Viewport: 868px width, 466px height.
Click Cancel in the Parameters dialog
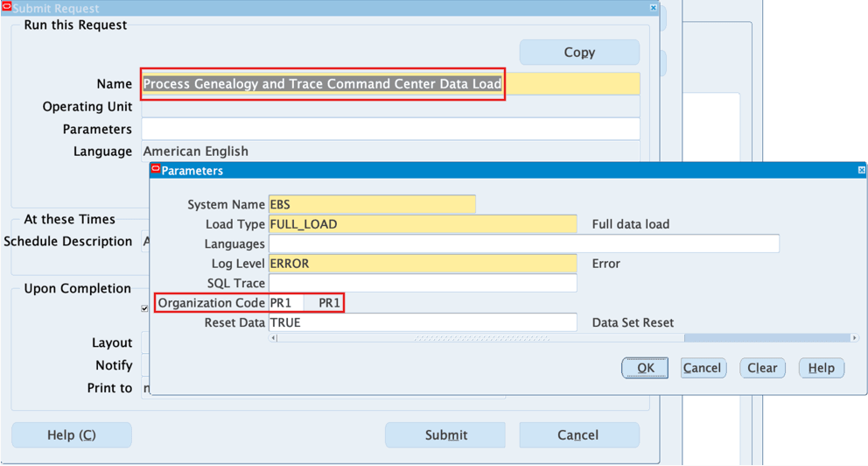coord(703,368)
